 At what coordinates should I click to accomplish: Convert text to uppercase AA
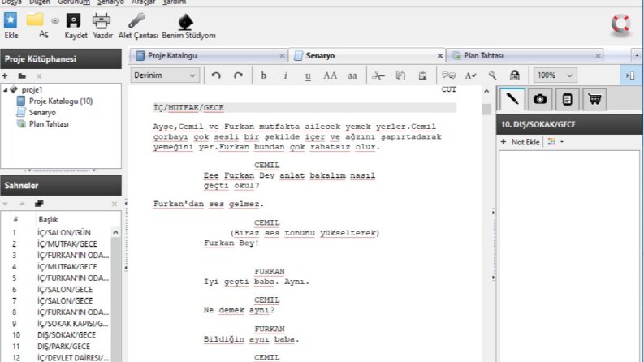click(331, 75)
